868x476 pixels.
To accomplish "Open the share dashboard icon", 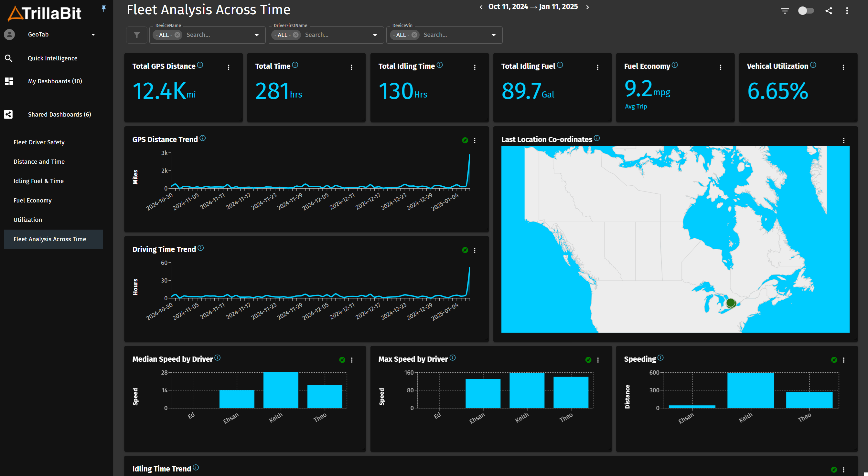I will pos(829,11).
